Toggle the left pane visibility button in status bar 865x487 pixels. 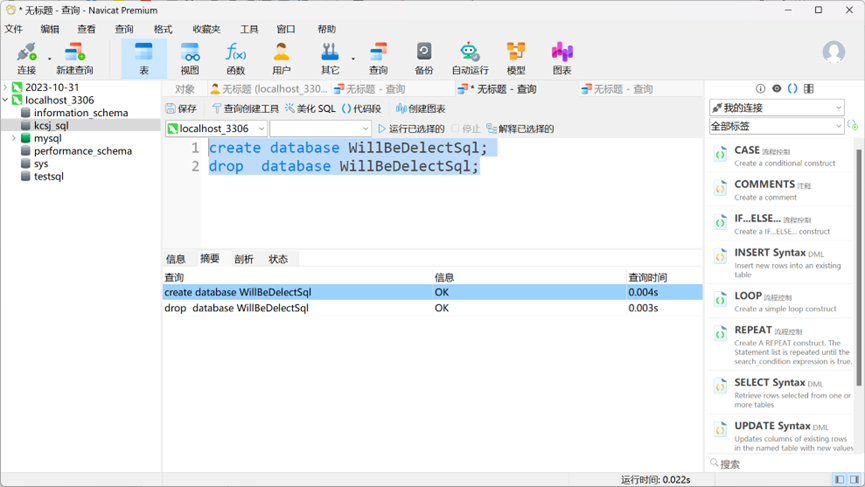(x=840, y=480)
